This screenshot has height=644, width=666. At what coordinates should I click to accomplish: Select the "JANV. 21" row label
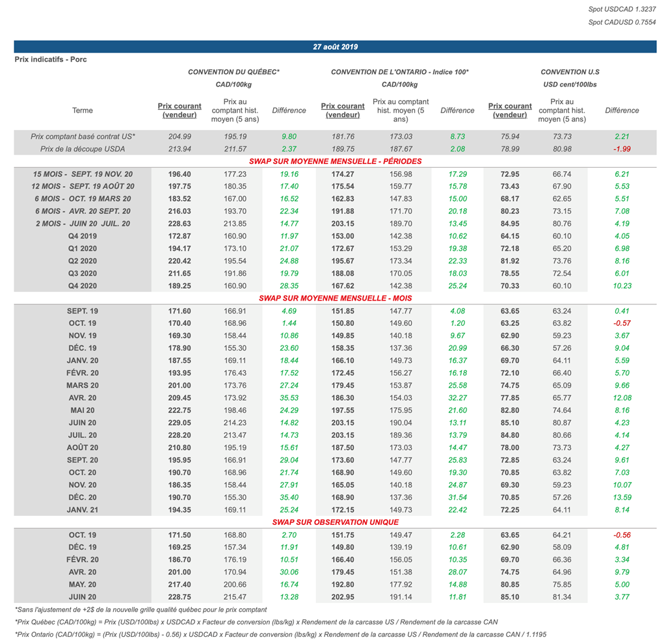(x=83, y=509)
